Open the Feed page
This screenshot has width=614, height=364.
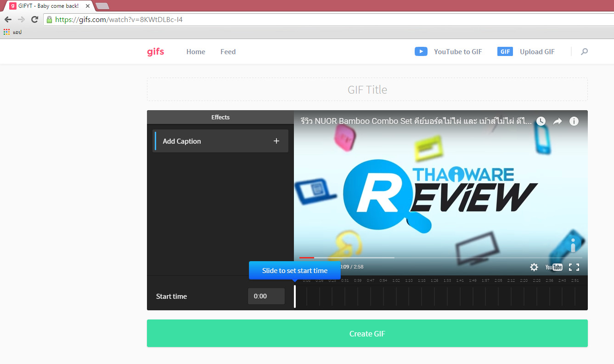(228, 52)
